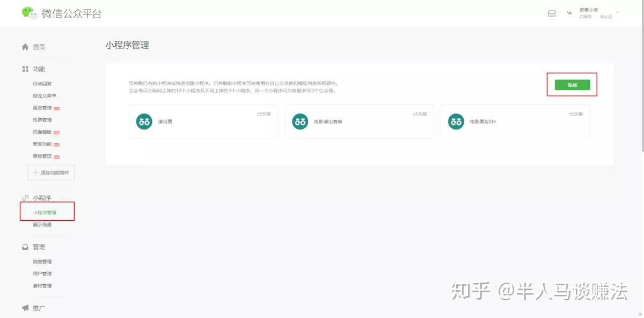
Task: Click the home icon beside 首页
Action: coord(25,47)
